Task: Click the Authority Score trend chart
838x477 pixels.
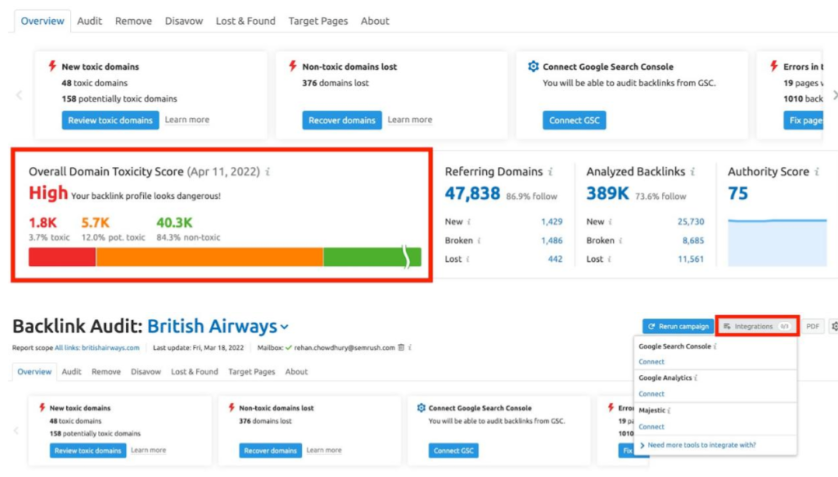Action: tap(777, 242)
